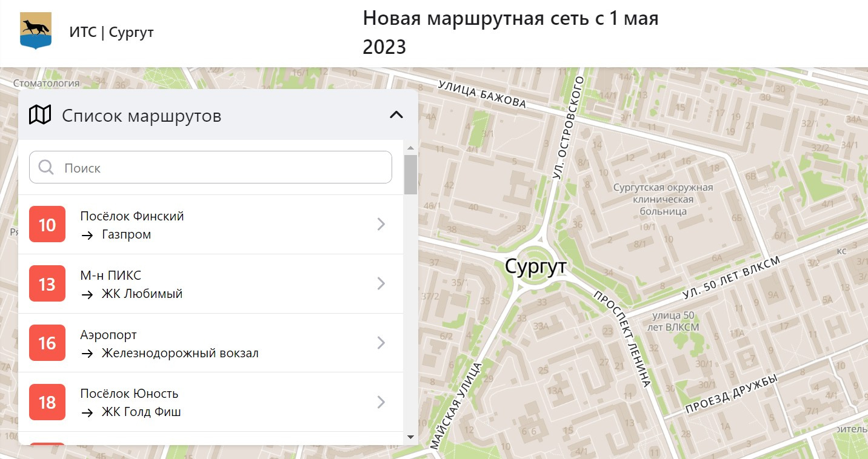
Task: Click the map icon beside Список маршрутов
Action: [x=40, y=114]
